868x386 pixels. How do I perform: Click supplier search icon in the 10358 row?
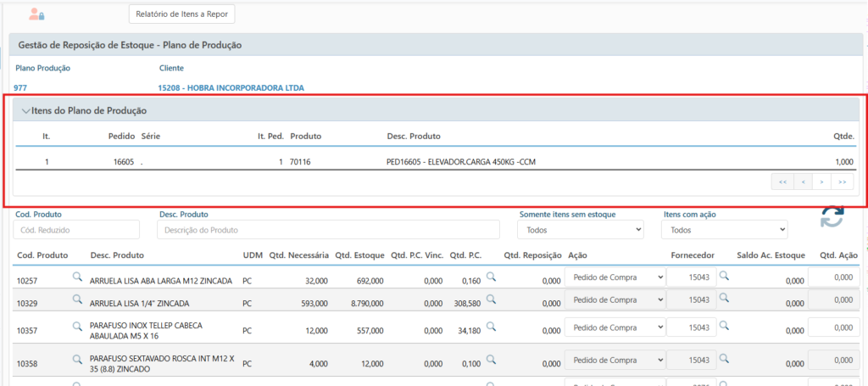[x=725, y=360]
